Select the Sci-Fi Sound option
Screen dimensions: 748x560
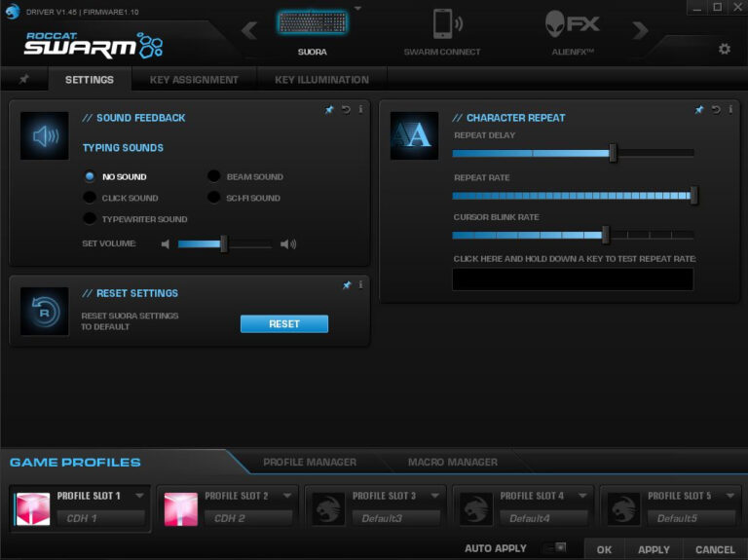pos(213,197)
